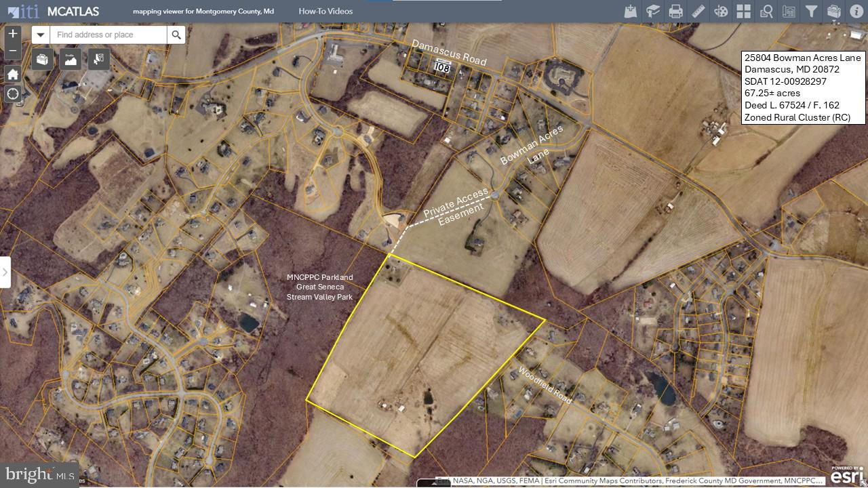Open How-To Videos link
The height and width of the screenshot is (488, 868).
click(325, 12)
